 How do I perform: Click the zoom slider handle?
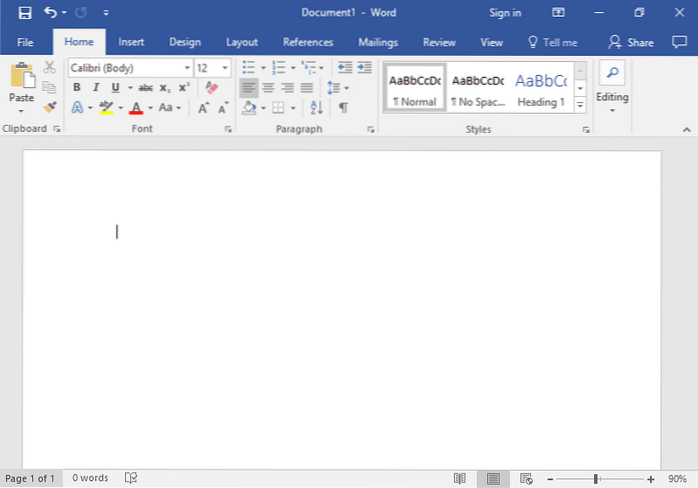[597, 479]
